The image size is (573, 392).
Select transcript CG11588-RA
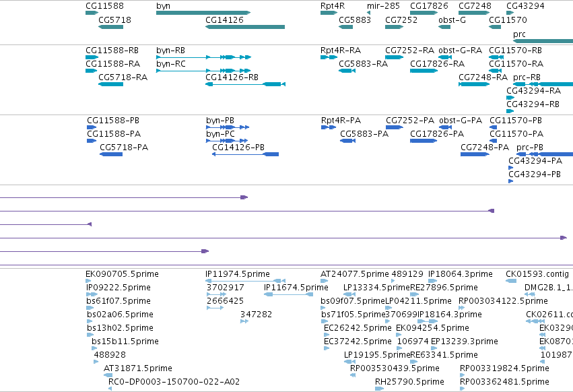(91, 71)
